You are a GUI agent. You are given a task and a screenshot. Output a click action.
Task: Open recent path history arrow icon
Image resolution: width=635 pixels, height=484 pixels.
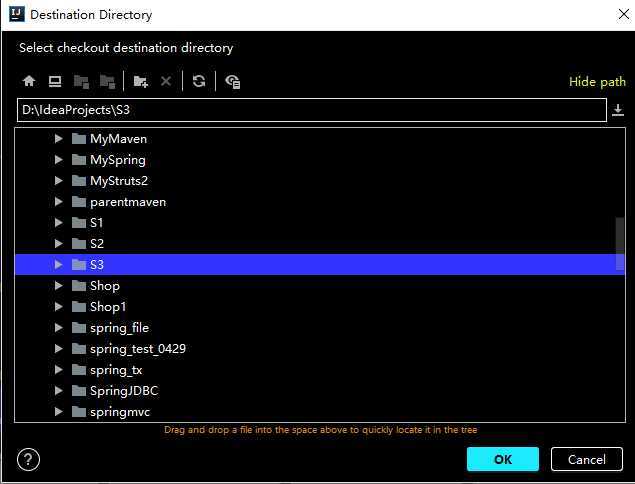coord(618,110)
